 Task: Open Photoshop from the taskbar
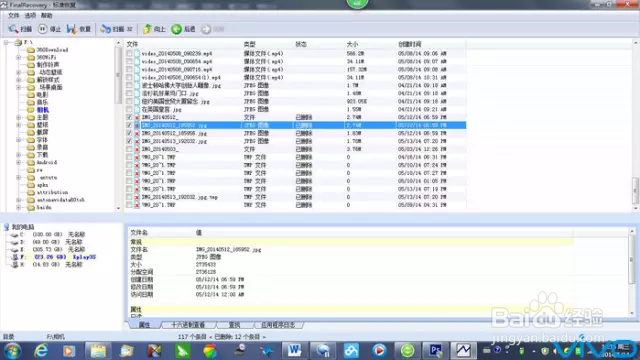(435, 350)
